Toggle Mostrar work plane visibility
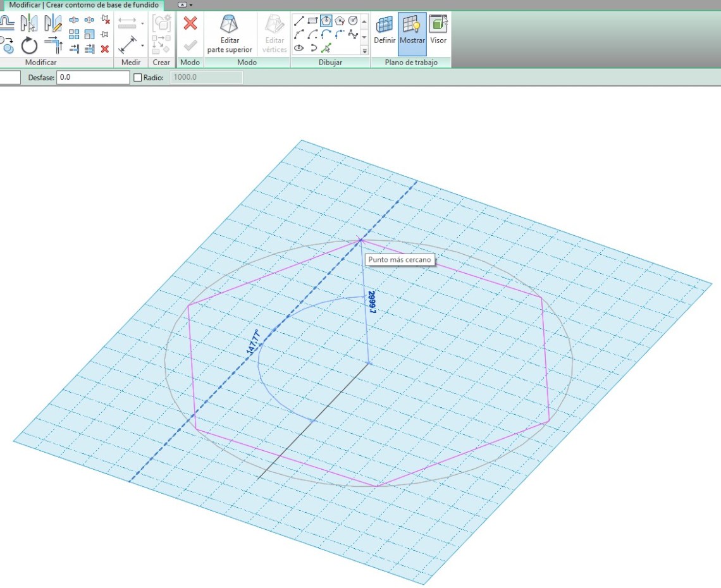This screenshot has height=588, width=721. click(412, 30)
